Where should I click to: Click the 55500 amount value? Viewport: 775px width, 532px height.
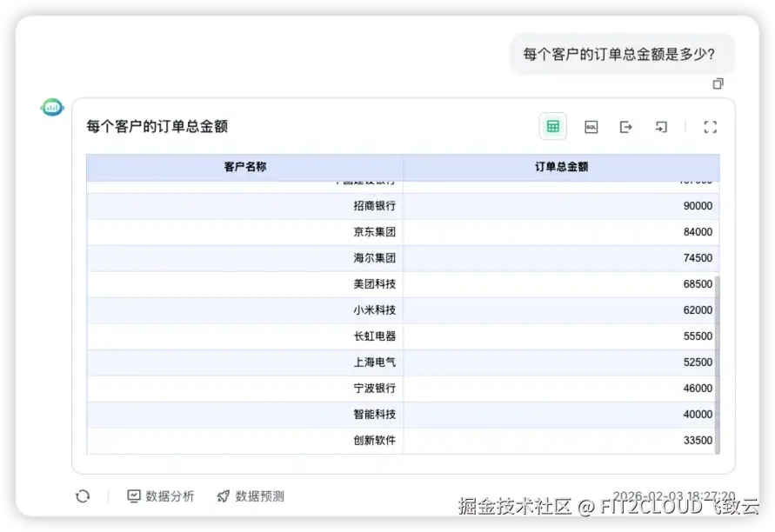[x=698, y=336]
